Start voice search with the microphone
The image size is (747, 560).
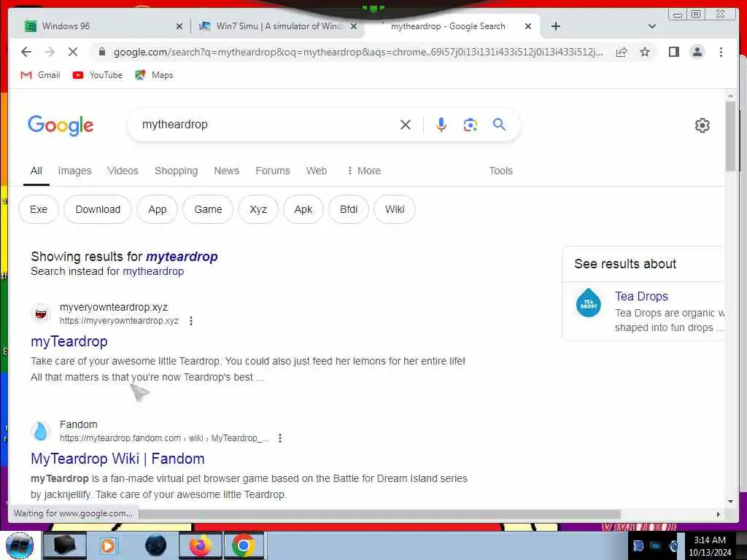[x=441, y=125]
